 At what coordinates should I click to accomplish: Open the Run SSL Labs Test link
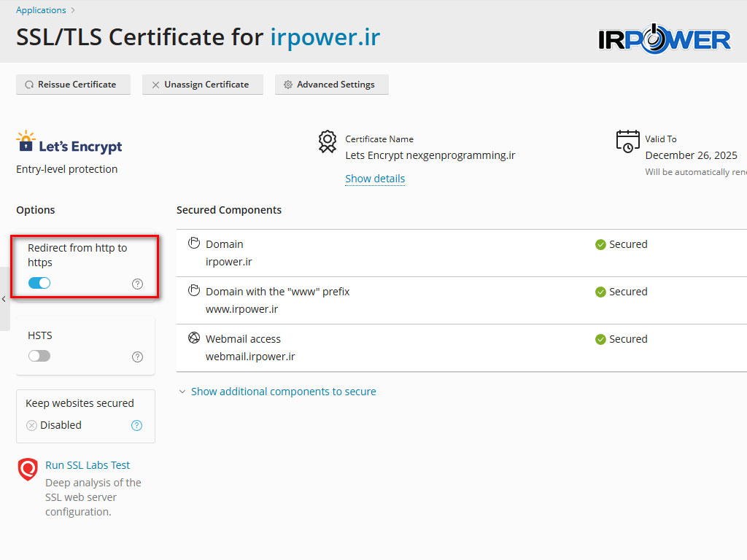(x=88, y=465)
